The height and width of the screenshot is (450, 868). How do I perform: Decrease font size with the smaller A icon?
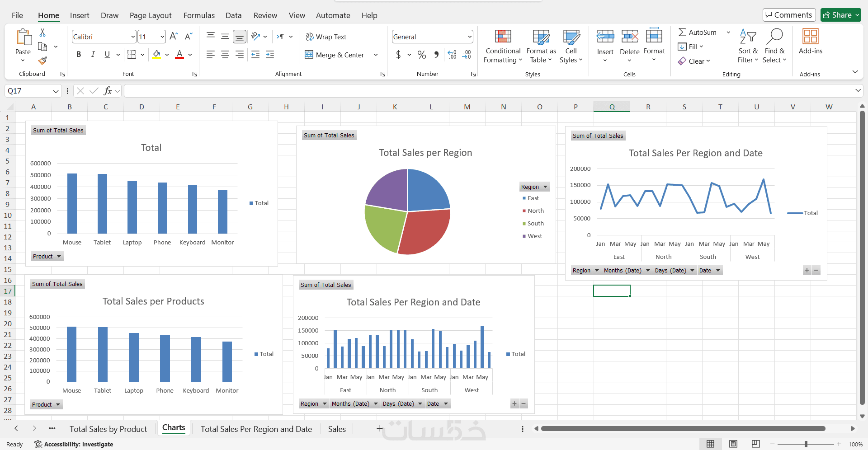[x=189, y=37]
